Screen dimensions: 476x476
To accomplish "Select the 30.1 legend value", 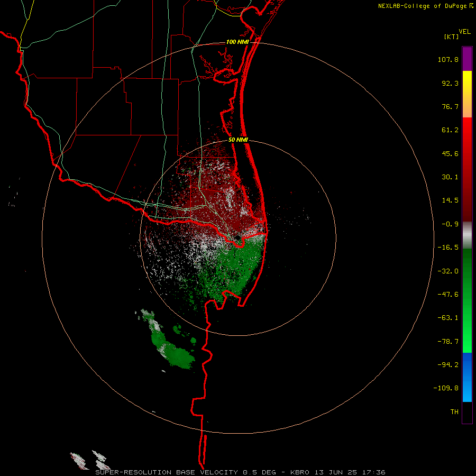I will 450,177.
